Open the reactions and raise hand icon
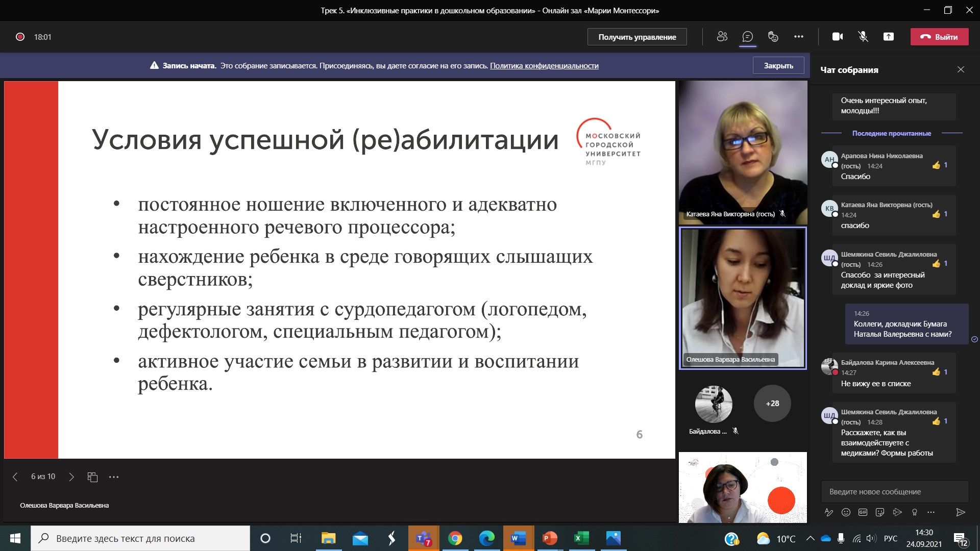The height and width of the screenshot is (551, 980). [x=773, y=37]
